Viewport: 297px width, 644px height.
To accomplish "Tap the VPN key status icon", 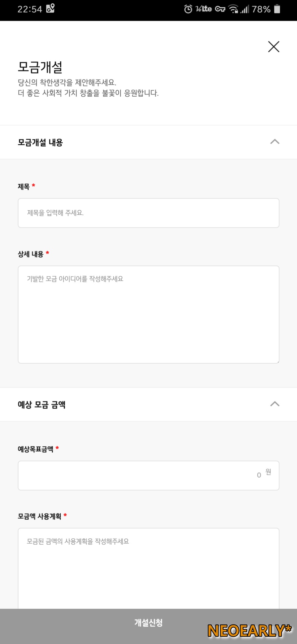I will 220,9.
